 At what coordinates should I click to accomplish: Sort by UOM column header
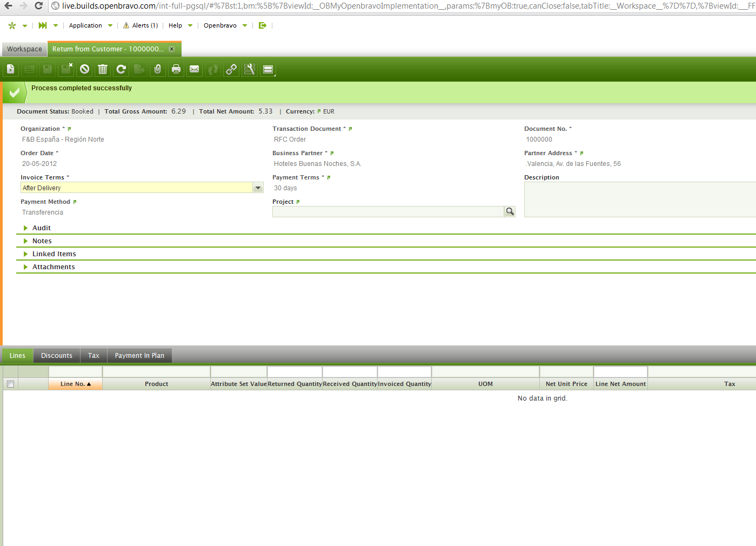[485, 384]
